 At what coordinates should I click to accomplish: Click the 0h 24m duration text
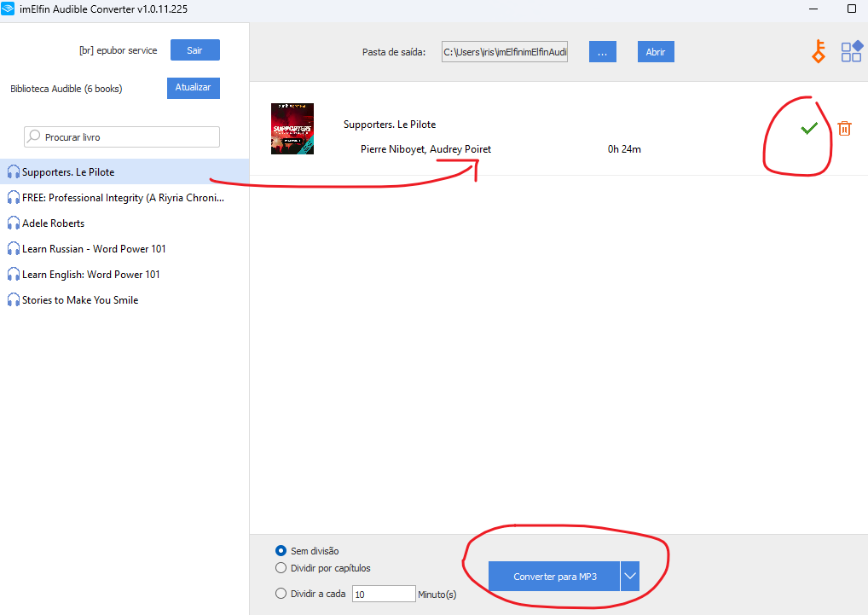click(624, 149)
